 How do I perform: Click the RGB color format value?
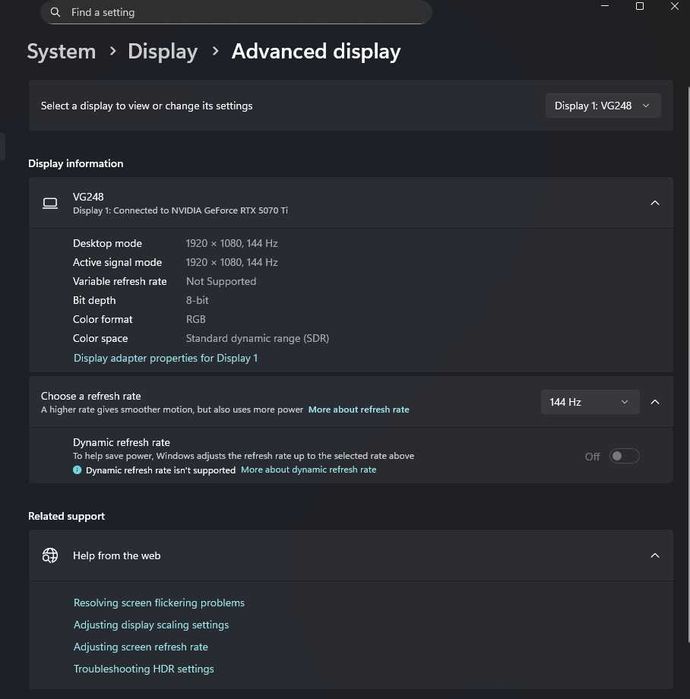pos(196,319)
